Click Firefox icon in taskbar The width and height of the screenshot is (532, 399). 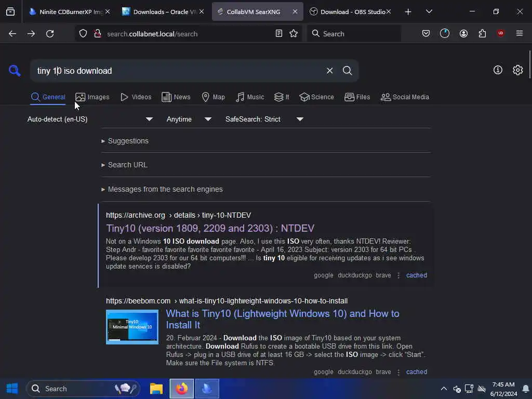(182, 389)
